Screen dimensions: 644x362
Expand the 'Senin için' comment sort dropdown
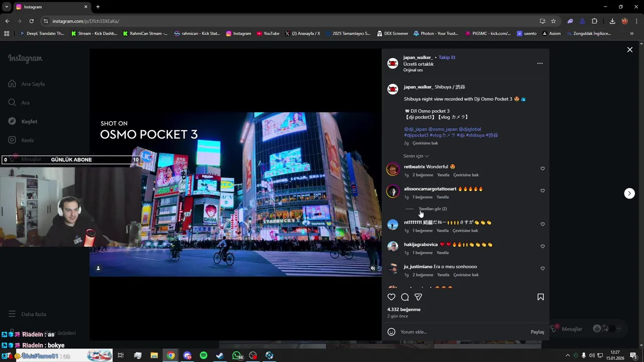[x=416, y=156]
